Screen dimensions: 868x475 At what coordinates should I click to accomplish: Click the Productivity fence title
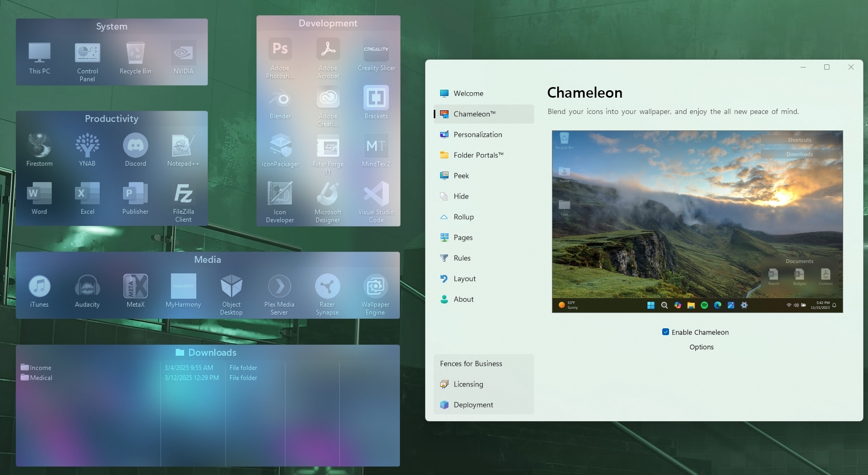[112, 119]
